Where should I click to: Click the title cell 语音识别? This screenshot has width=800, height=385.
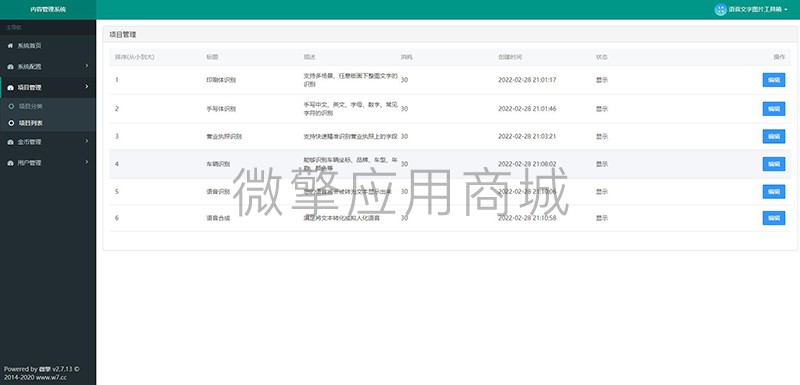tap(218, 191)
